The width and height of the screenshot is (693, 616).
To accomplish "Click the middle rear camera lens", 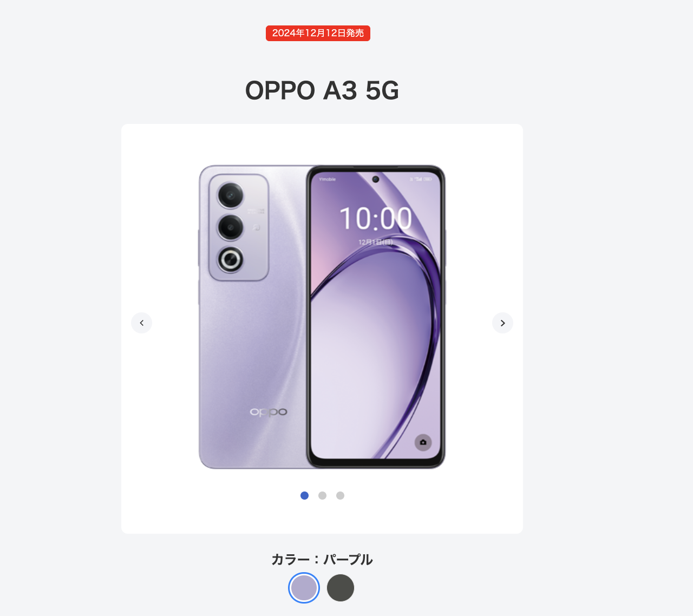I will pos(231,227).
